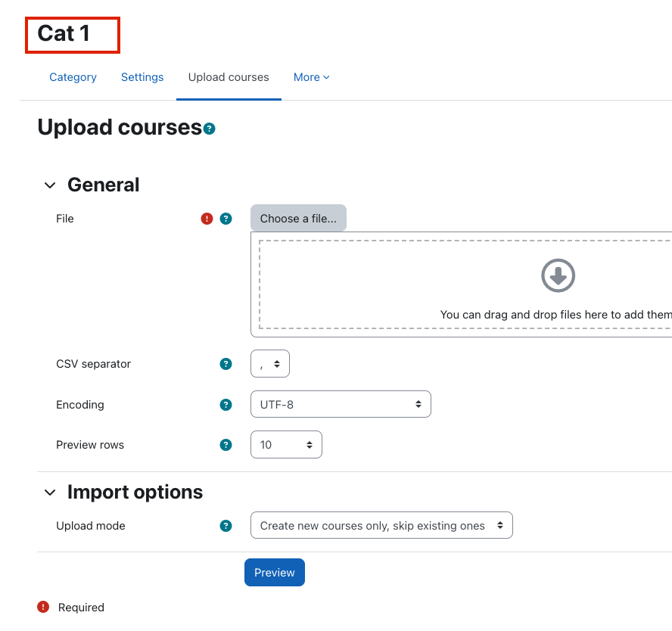The image size is (672, 631).
Task: Open help icon for Encoding
Action: click(x=226, y=405)
